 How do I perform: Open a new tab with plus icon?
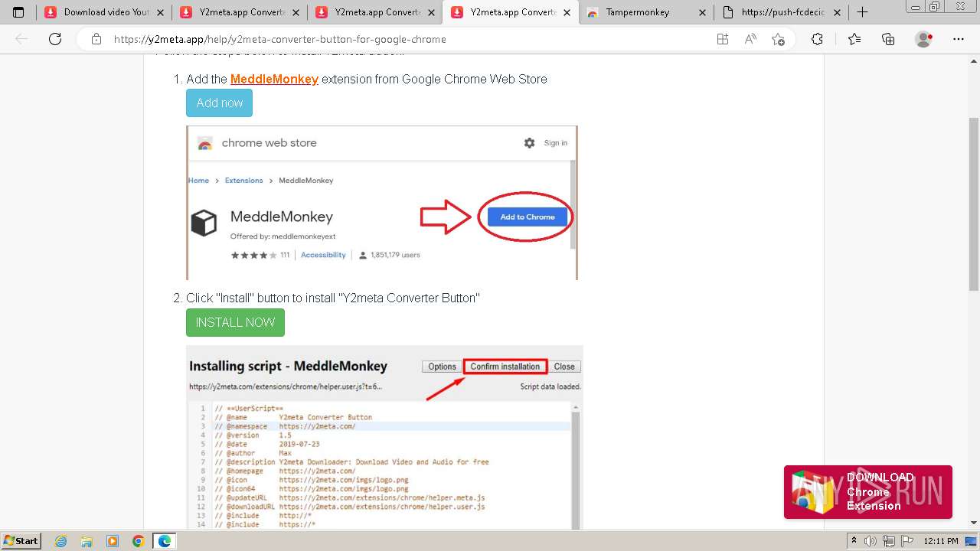click(x=862, y=11)
